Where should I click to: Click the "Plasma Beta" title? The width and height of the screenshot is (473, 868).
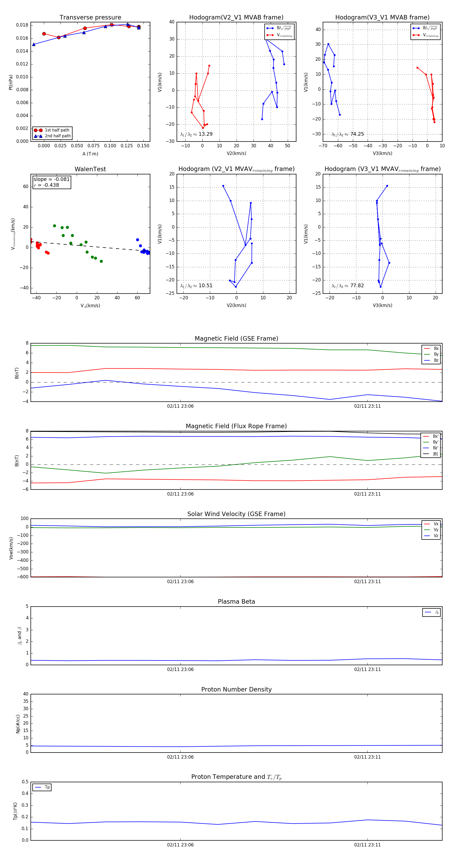236,602
